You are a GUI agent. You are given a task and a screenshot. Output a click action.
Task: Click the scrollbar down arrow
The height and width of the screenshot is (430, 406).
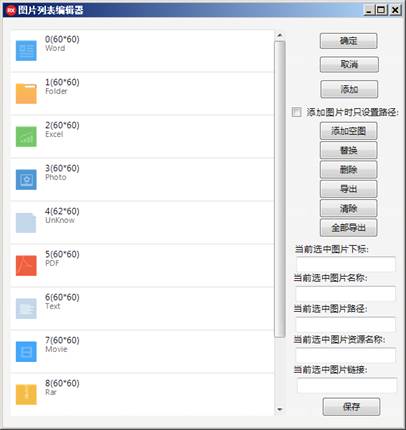coord(280,410)
